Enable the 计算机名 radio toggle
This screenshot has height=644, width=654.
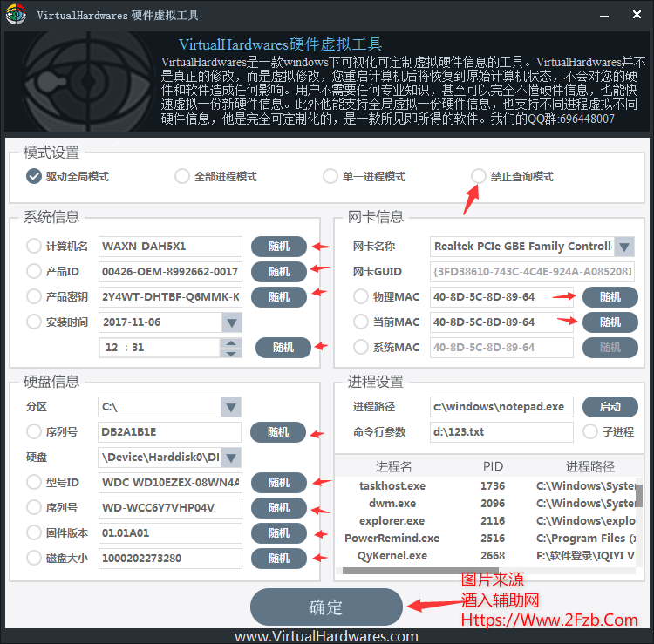(34, 246)
